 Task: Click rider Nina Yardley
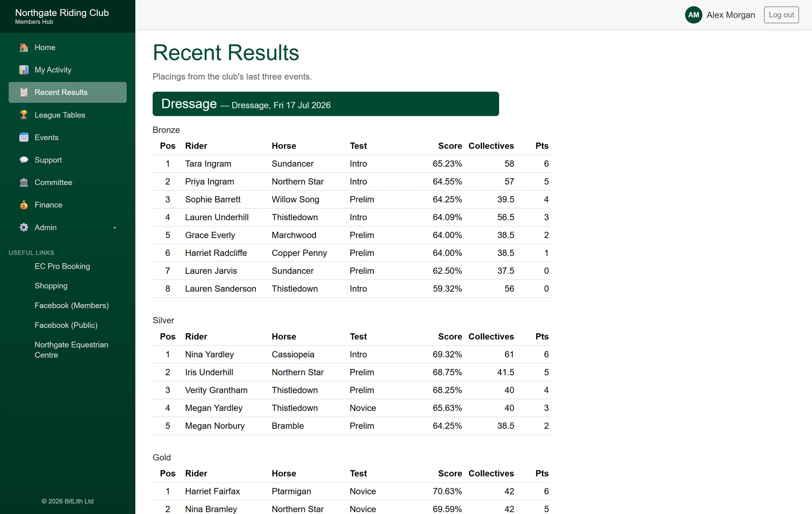click(x=209, y=355)
